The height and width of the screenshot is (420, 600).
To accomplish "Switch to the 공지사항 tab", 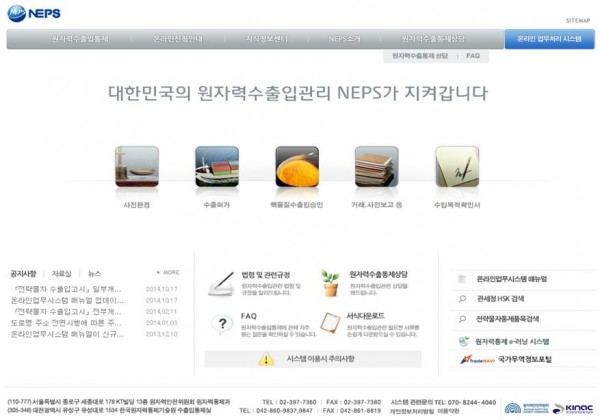I will pyautogui.click(x=23, y=274).
